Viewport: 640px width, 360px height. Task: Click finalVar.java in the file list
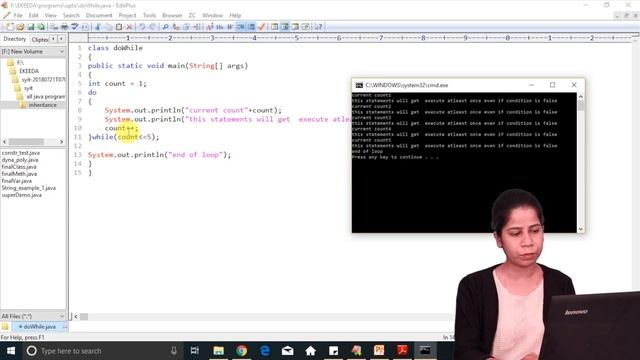pyautogui.click(x=16, y=181)
